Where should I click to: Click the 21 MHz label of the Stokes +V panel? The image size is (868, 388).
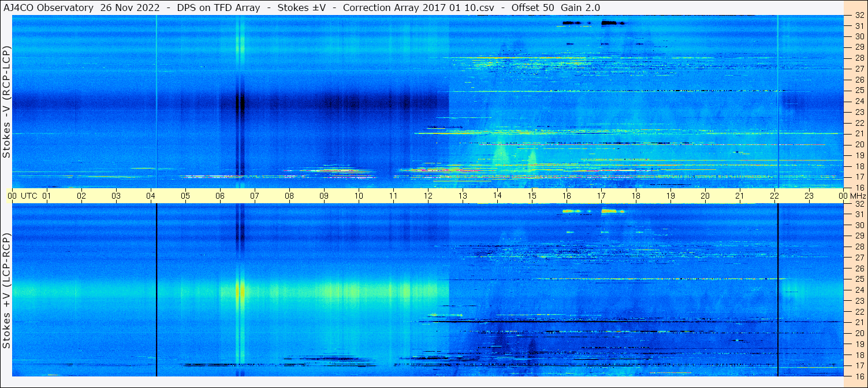859,322
